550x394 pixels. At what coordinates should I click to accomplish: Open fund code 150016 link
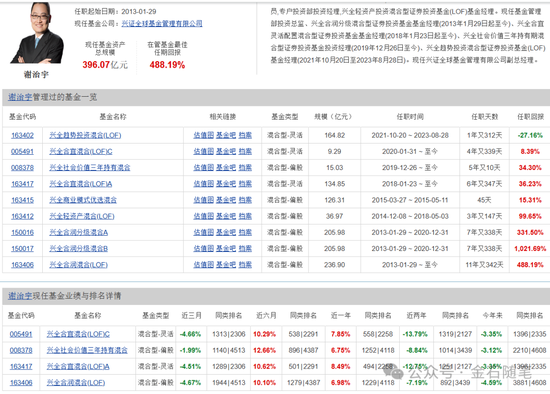click(22, 233)
